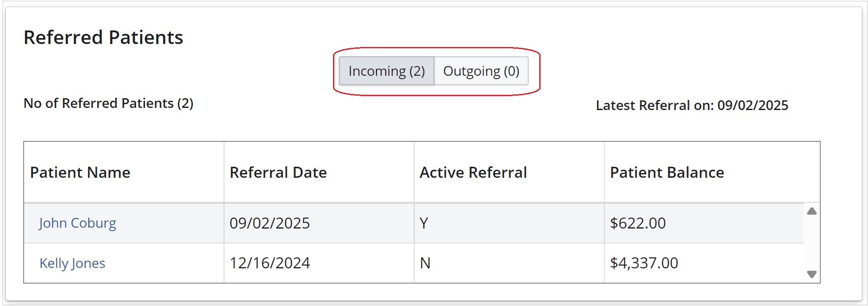The width and height of the screenshot is (868, 306).
Task: Select the Outgoing (0) tab
Action: tap(481, 71)
